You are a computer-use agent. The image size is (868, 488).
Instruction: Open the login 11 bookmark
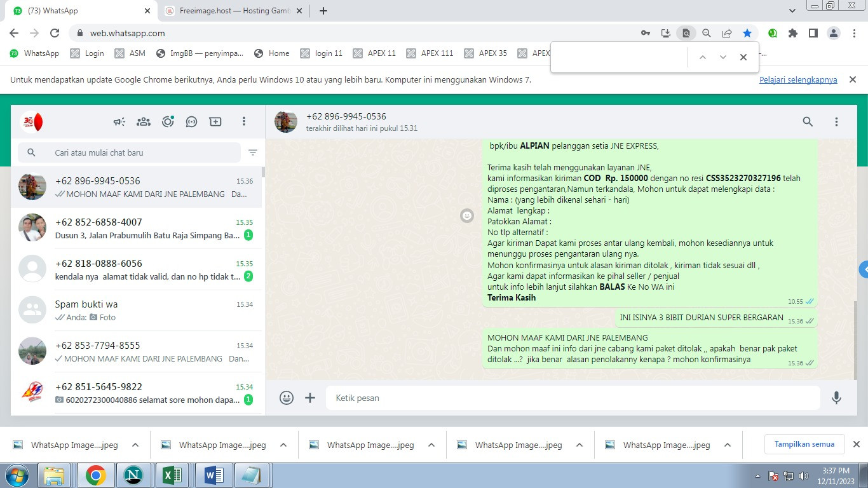[x=321, y=53]
